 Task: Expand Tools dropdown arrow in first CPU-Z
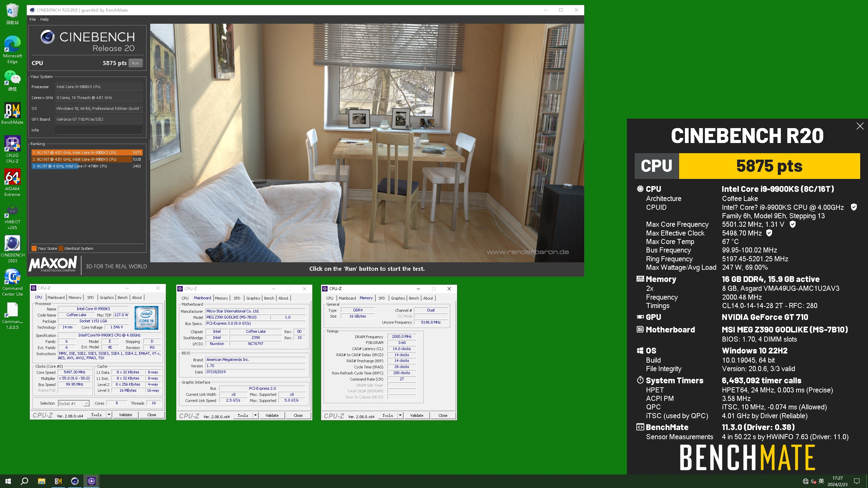click(109, 415)
